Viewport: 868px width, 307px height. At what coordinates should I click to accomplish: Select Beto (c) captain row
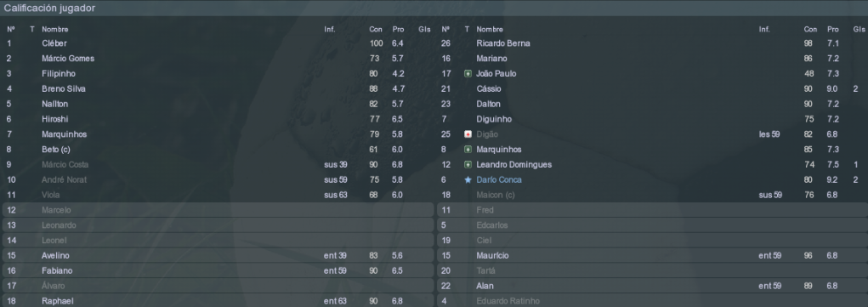tap(218, 150)
